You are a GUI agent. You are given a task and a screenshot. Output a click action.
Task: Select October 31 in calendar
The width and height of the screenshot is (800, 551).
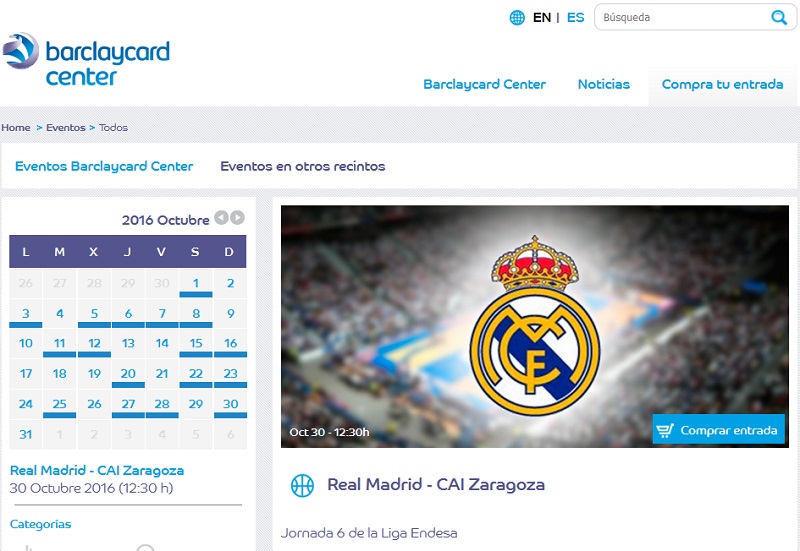(x=26, y=435)
